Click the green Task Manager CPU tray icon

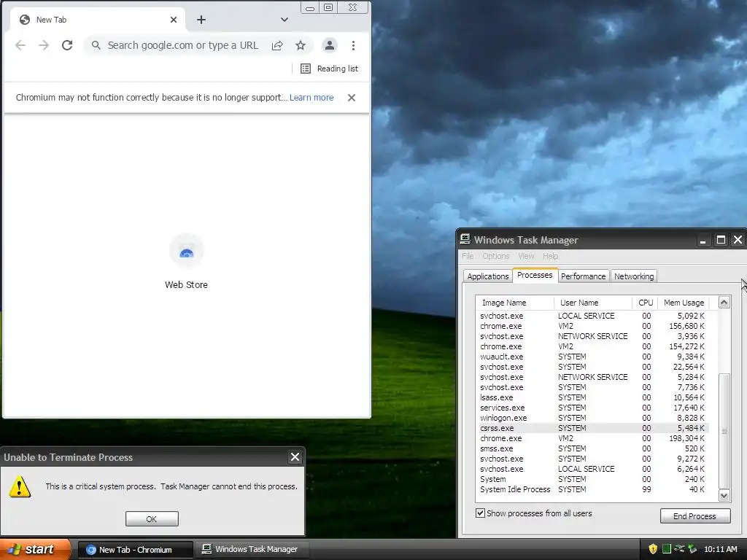click(667, 549)
